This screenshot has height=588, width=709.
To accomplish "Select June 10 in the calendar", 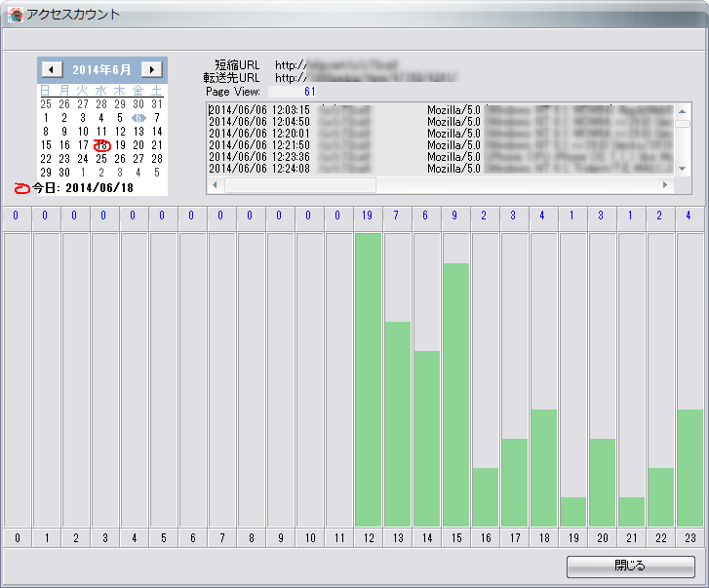I will coord(83,131).
